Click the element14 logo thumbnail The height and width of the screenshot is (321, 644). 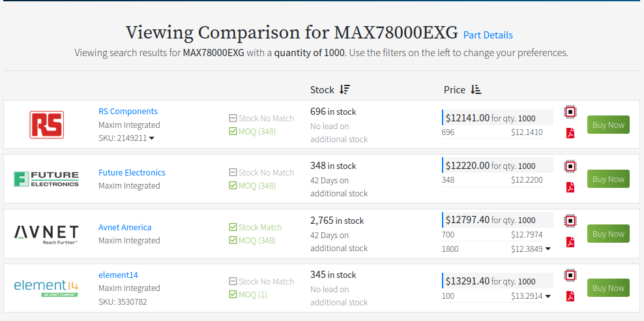click(x=46, y=288)
